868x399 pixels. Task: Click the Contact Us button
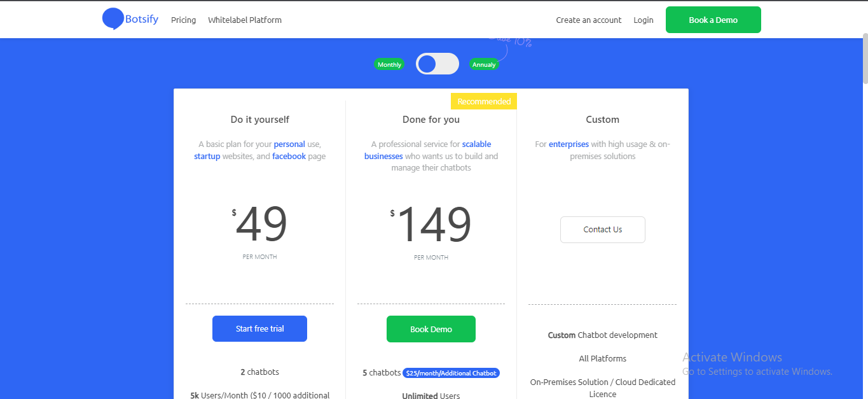tap(603, 230)
